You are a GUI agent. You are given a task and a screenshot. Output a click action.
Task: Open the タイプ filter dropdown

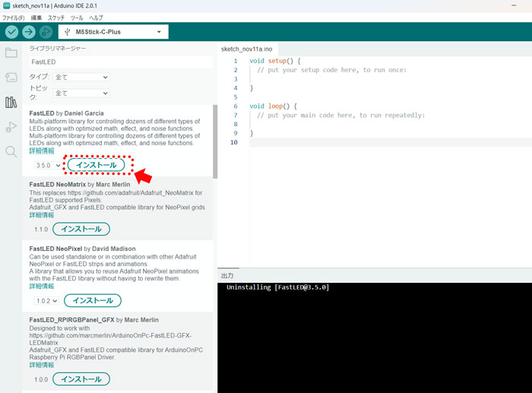[x=81, y=77]
